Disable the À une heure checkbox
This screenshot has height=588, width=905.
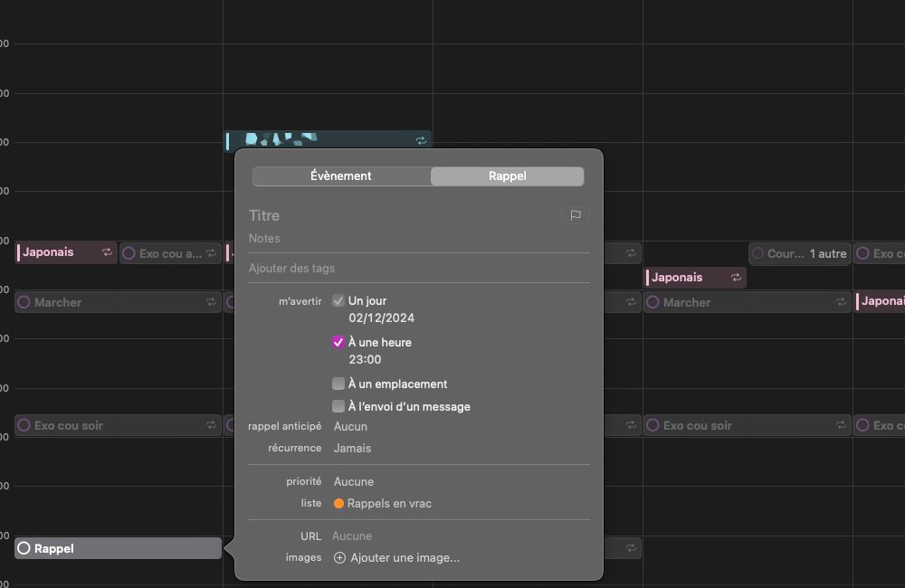click(338, 342)
